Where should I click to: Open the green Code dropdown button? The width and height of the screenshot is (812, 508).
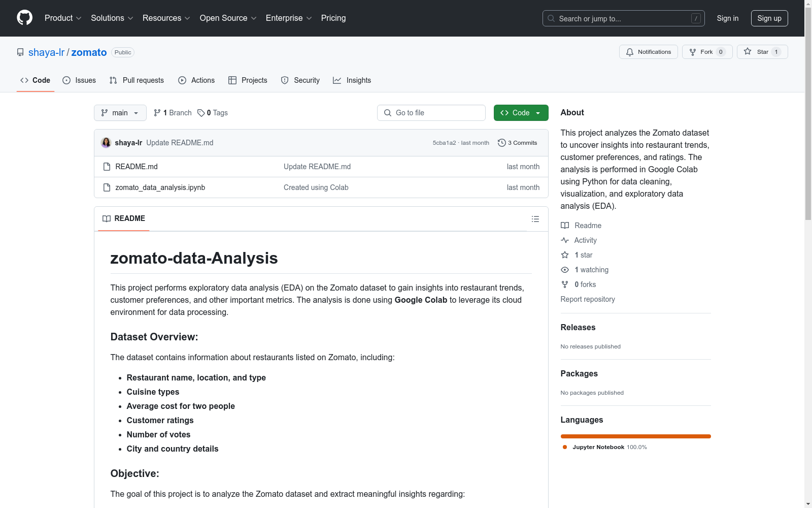pos(521,113)
